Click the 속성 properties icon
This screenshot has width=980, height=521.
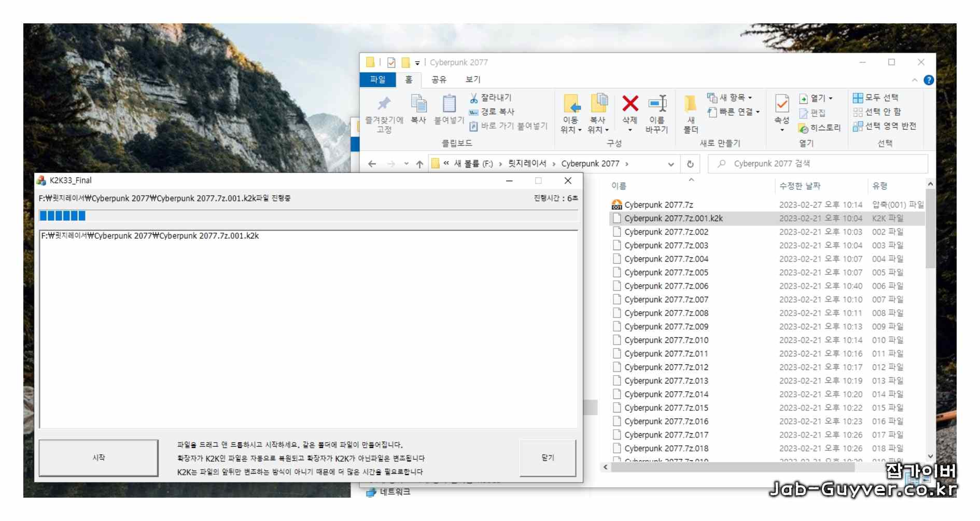point(782,104)
